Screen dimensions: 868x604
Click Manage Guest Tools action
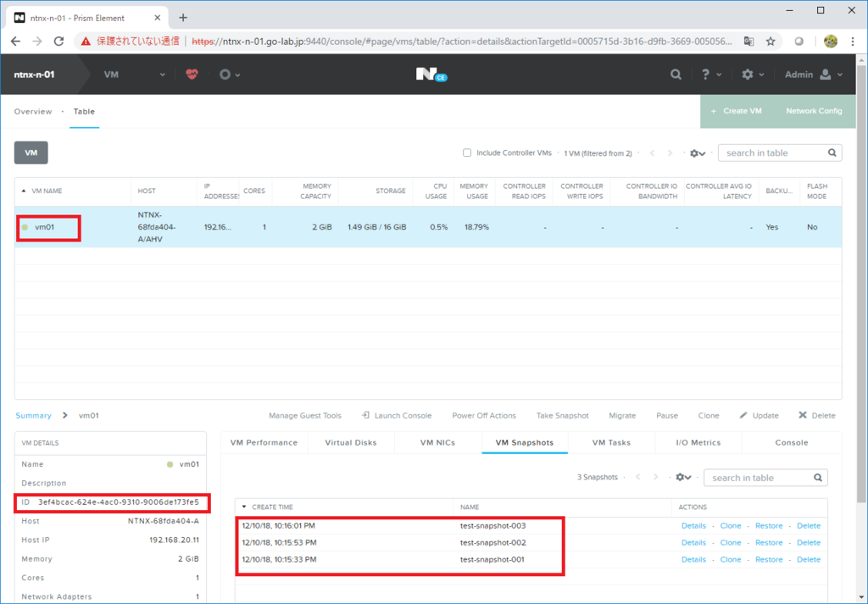(305, 415)
